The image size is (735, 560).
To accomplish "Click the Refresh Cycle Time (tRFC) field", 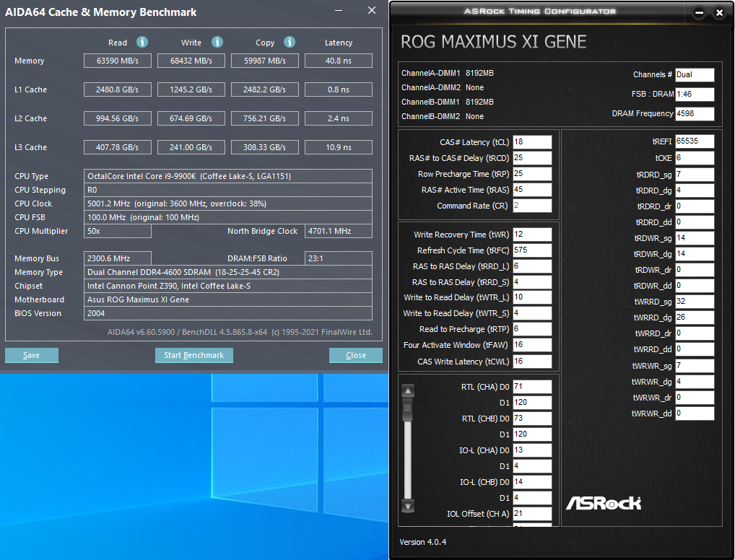I will pyautogui.click(x=532, y=250).
